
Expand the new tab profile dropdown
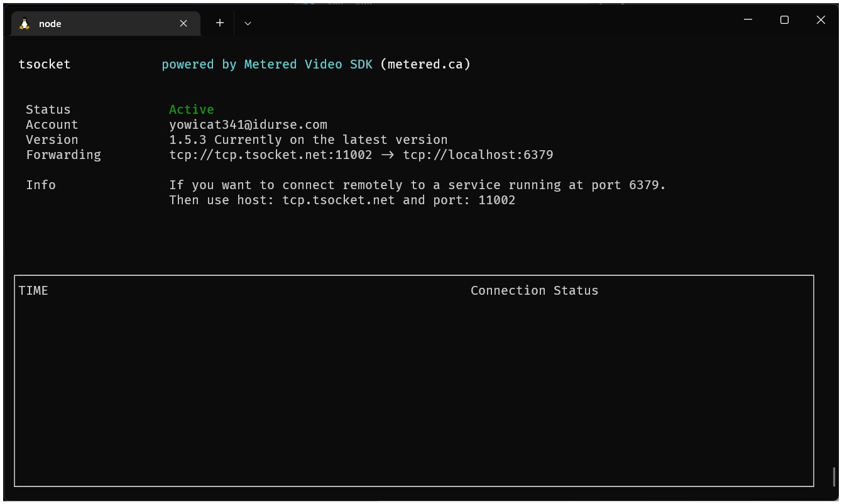(x=248, y=23)
